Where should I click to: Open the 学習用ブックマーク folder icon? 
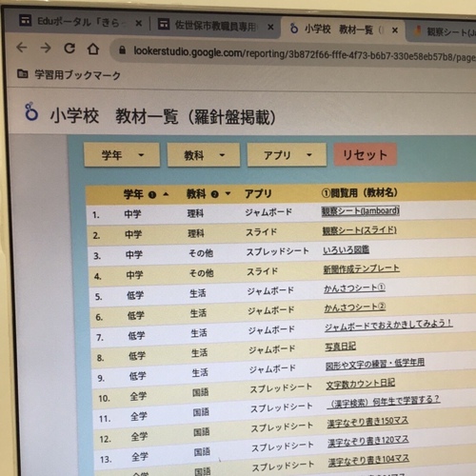22,74
